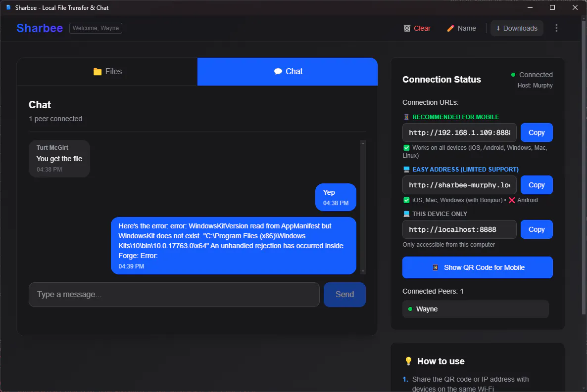Viewport: 587px width, 392px height.
Task: Click the Sharbee app icon in title bar
Action: (8, 7)
